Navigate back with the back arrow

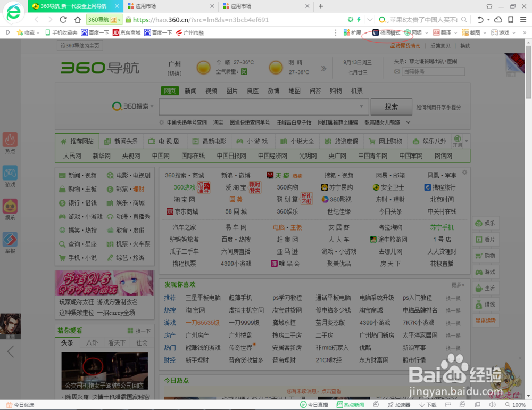37,20
